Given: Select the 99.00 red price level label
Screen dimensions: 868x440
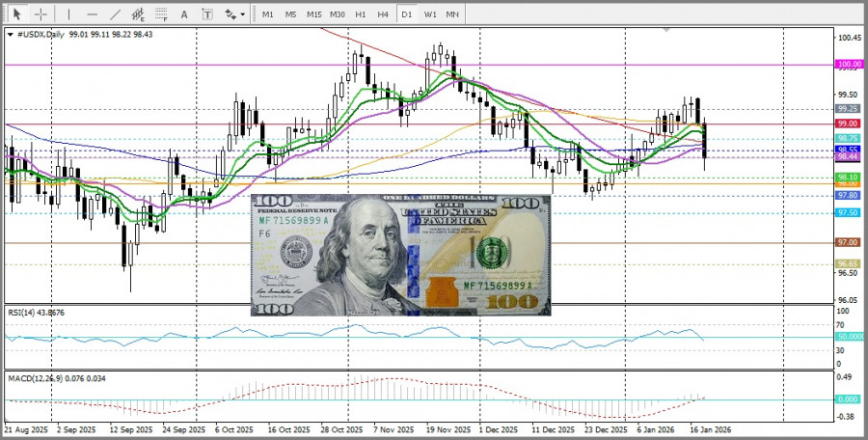Looking at the screenshot, I should click(x=849, y=123).
